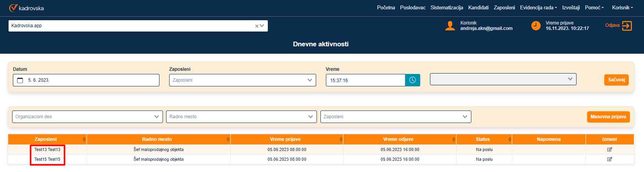Open the Evidencija rada menu
644x172 pixels.
(538, 8)
